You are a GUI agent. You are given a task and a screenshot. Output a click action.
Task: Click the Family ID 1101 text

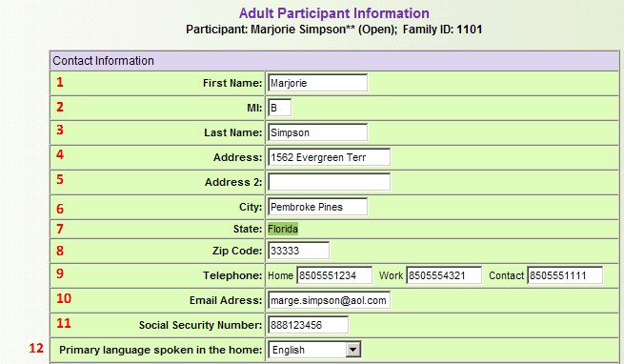coord(443,30)
